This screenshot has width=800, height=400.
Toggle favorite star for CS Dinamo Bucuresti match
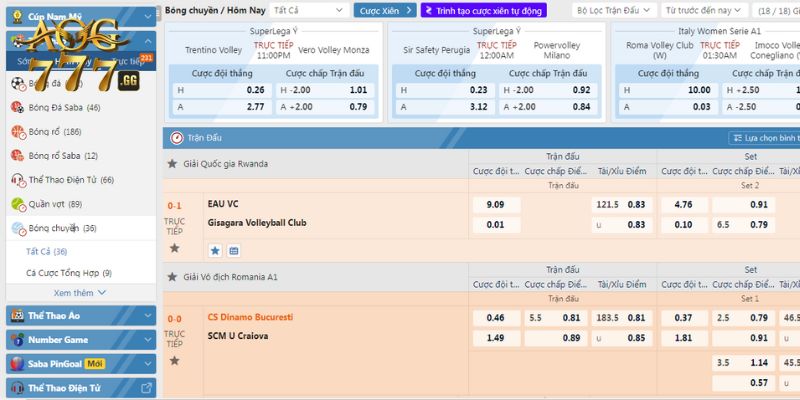(x=174, y=360)
